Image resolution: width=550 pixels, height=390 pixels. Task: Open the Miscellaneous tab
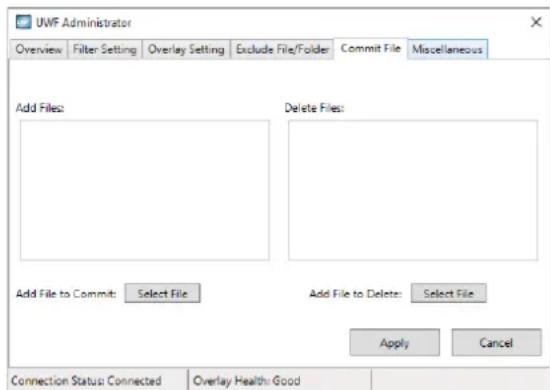(x=447, y=49)
